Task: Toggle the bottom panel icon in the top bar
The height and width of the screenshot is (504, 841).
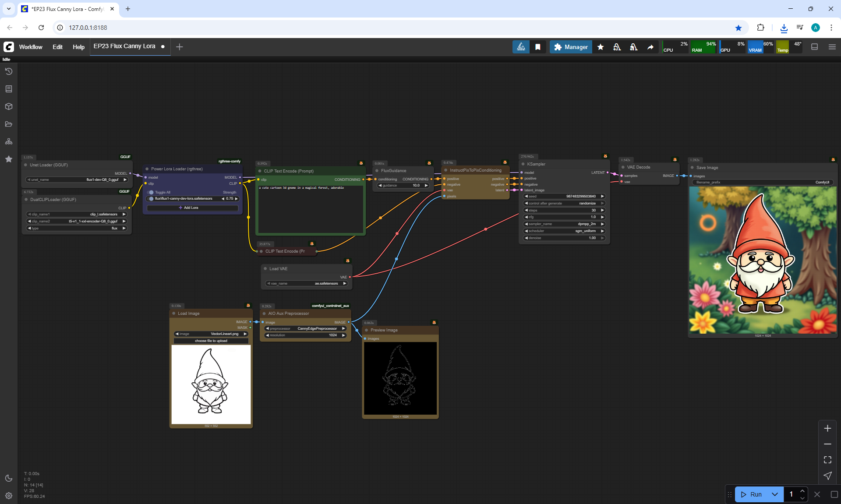Action: (815, 47)
